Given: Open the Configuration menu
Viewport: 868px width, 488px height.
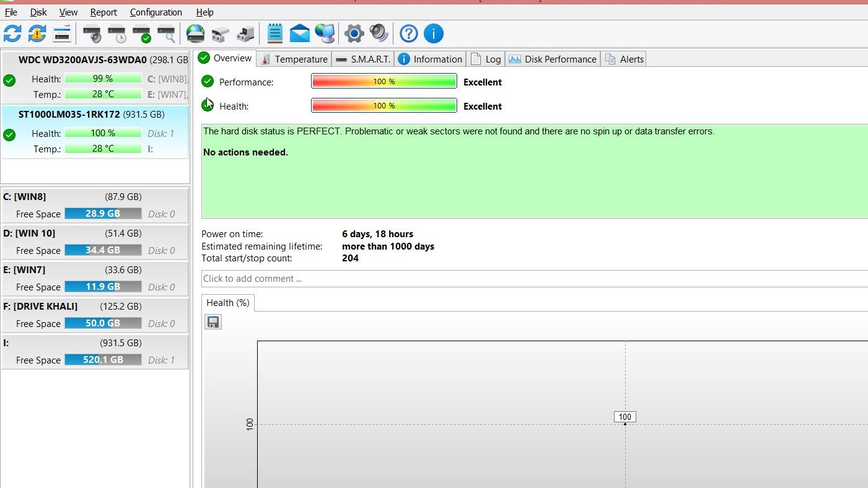Looking at the screenshot, I should [x=156, y=12].
